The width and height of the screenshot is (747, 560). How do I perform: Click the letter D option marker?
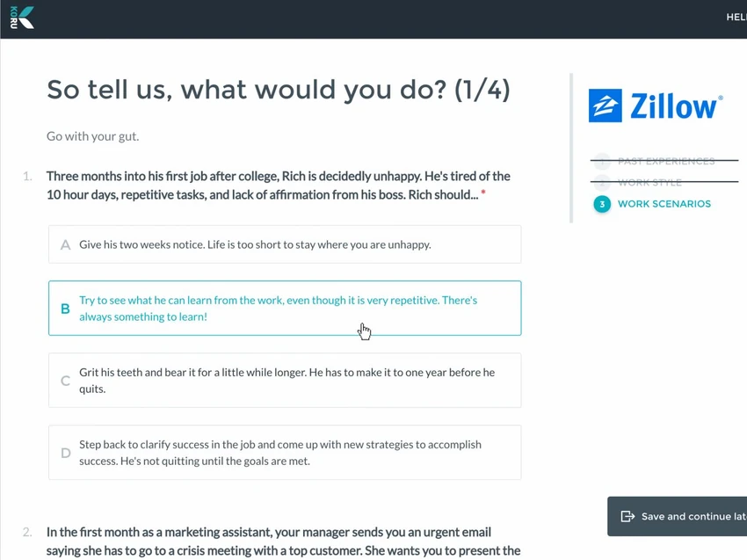coord(66,453)
